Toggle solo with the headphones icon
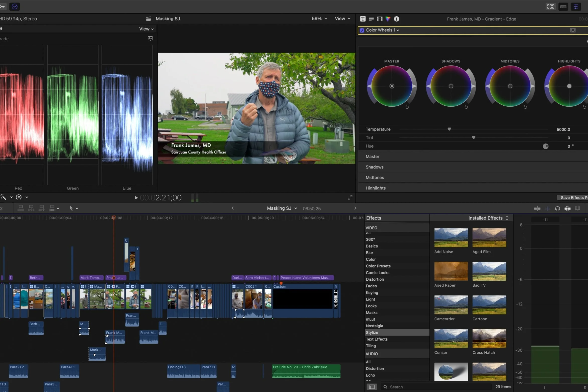Screen dimensions: 588x392 557,208
